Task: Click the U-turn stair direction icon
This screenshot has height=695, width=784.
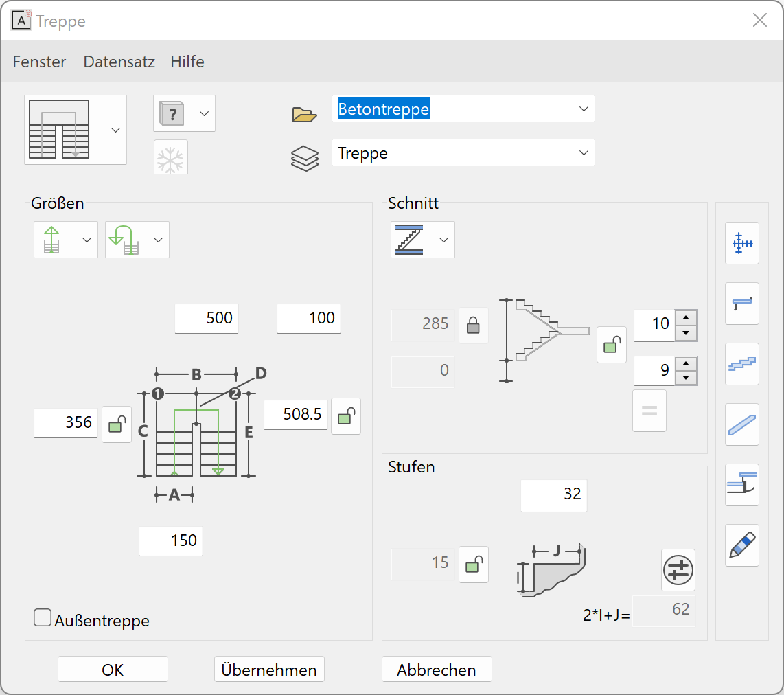Action: pos(124,240)
